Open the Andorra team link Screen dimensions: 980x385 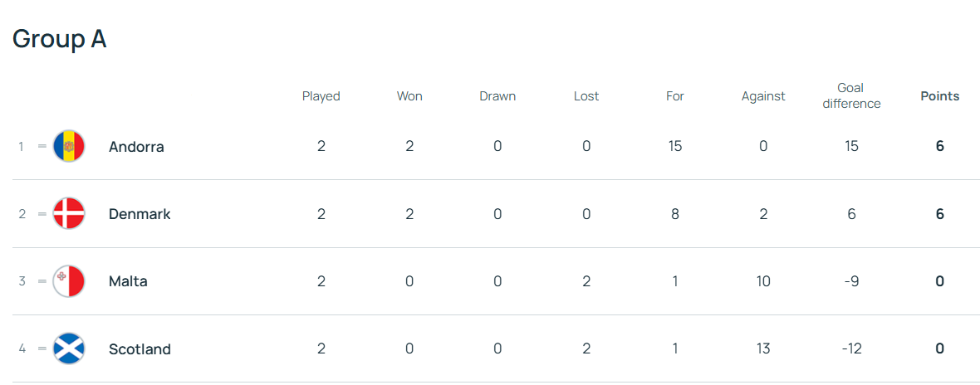(136, 147)
